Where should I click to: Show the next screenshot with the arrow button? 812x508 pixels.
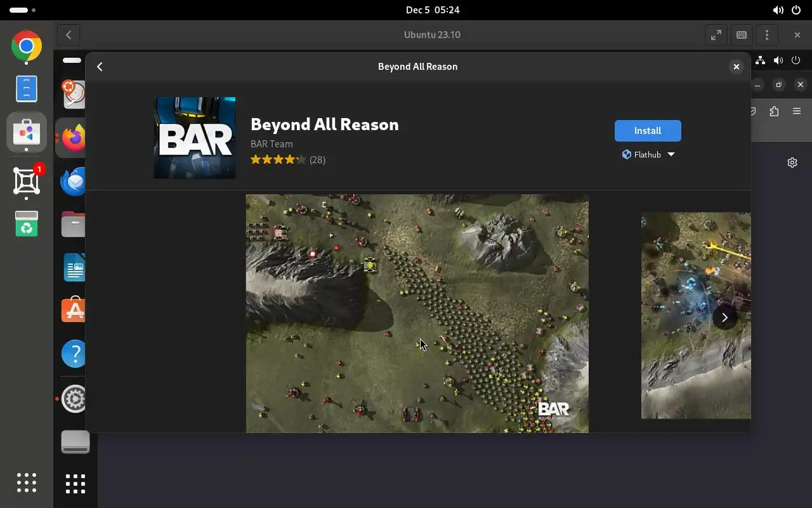click(724, 317)
